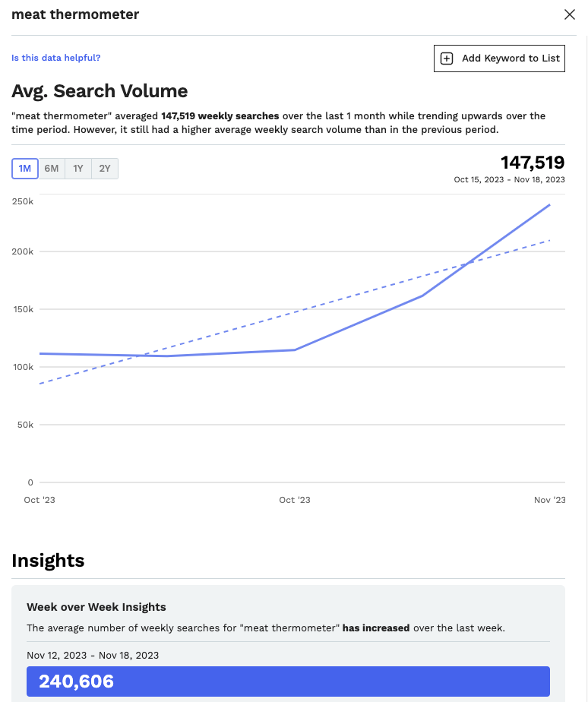Click the middle Oct '23 axis label
Image resolution: width=588 pixels, height=702 pixels.
coord(295,500)
